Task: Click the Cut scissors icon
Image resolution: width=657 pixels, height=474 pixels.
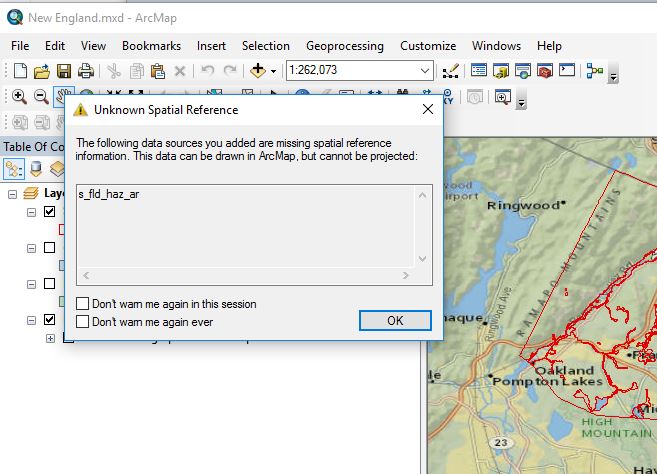Action: [x=114, y=71]
